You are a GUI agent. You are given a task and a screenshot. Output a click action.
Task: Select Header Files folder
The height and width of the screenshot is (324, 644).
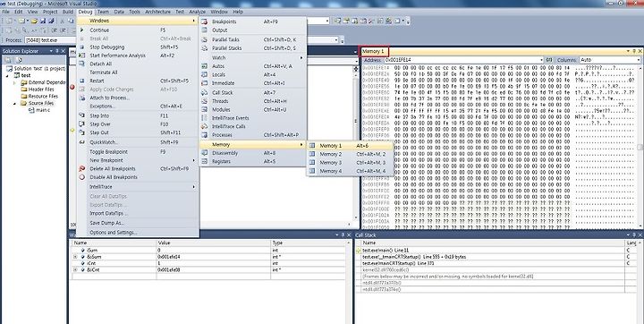point(41,90)
